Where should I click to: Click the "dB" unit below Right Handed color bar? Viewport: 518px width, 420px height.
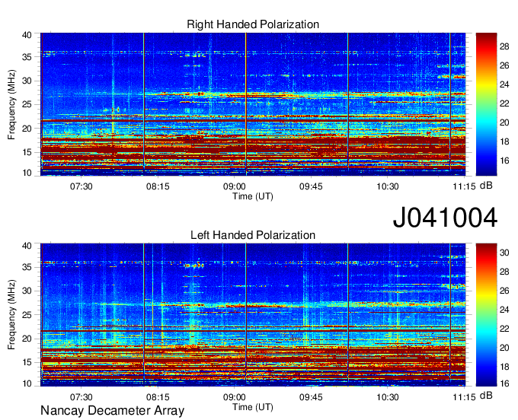pos(486,186)
